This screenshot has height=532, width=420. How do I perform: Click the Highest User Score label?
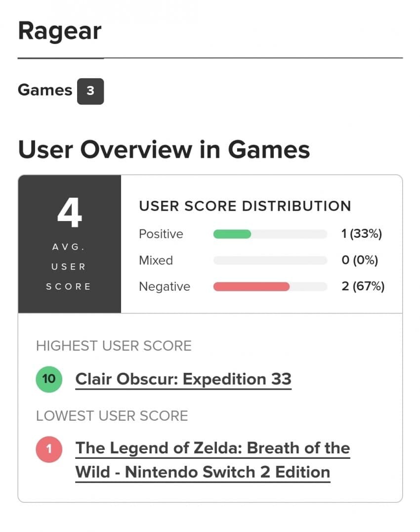tap(114, 346)
